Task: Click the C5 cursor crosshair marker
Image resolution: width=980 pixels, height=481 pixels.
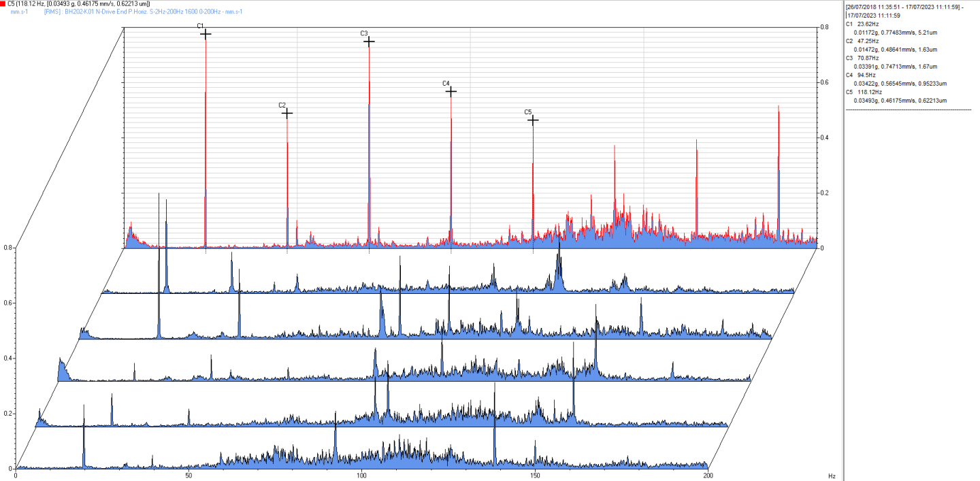Action: coord(533,120)
